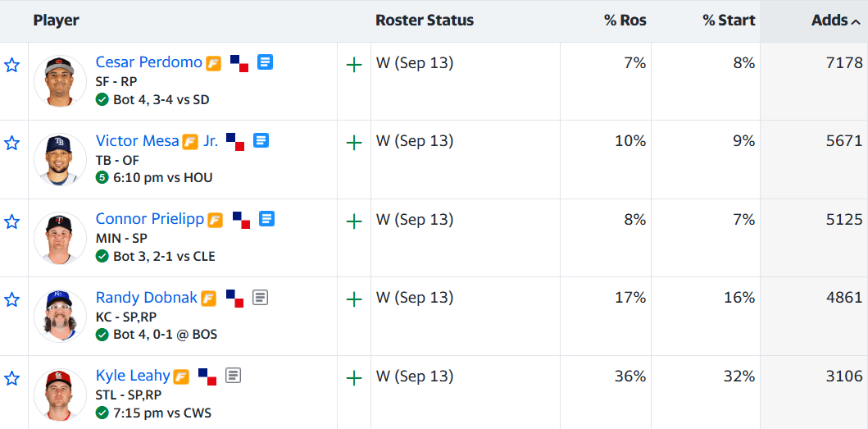Screen dimensions: 868x429
Task: Click the video flag icon next to Randy Dobnak
Action: [x=234, y=299]
